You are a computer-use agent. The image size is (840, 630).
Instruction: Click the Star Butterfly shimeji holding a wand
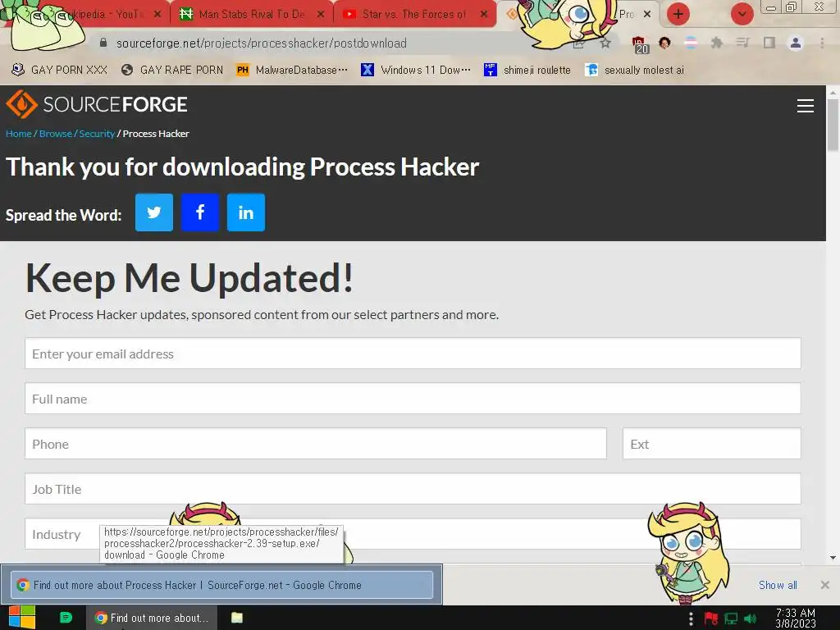[x=688, y=553]
